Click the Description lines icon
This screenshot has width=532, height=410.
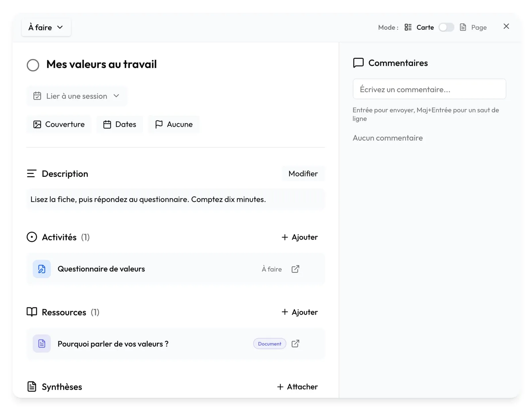click(x=31, y=174)
